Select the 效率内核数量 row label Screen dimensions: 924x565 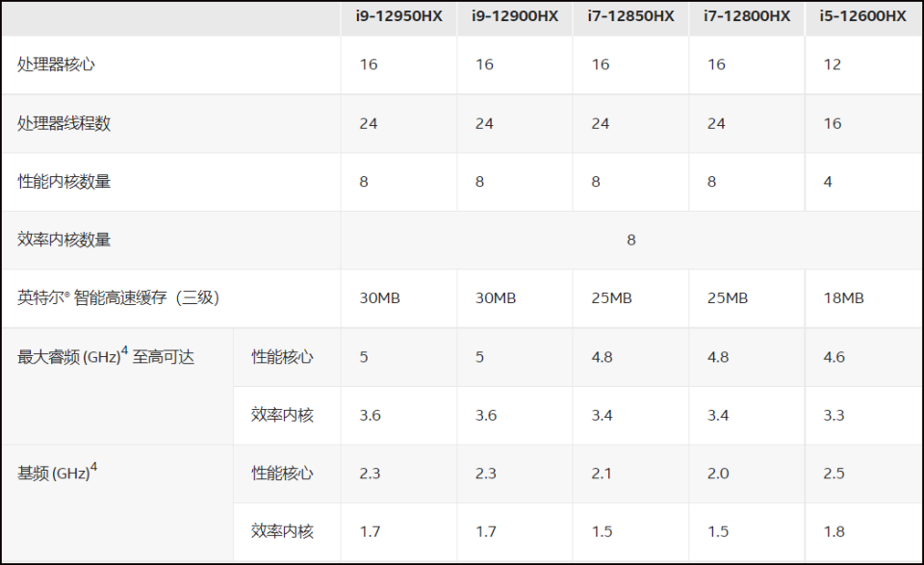pos(64,240)
